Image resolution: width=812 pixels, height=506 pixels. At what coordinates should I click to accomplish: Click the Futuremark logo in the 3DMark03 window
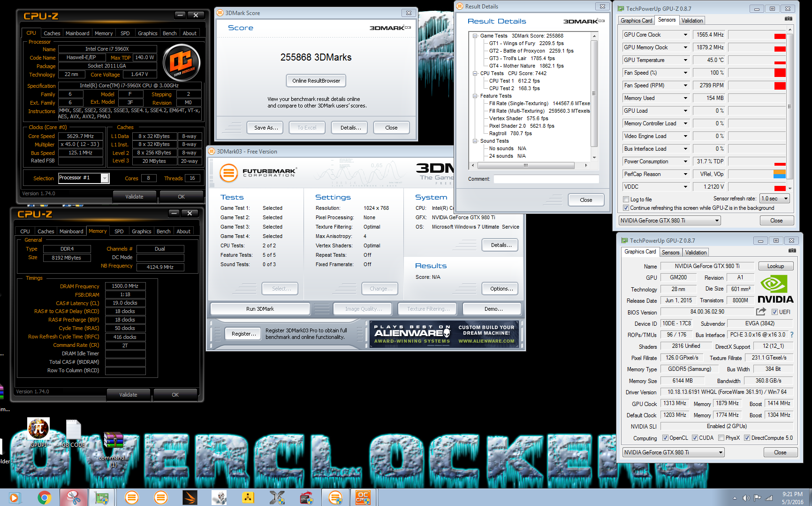pyautogui.click(x=258, y=173)
